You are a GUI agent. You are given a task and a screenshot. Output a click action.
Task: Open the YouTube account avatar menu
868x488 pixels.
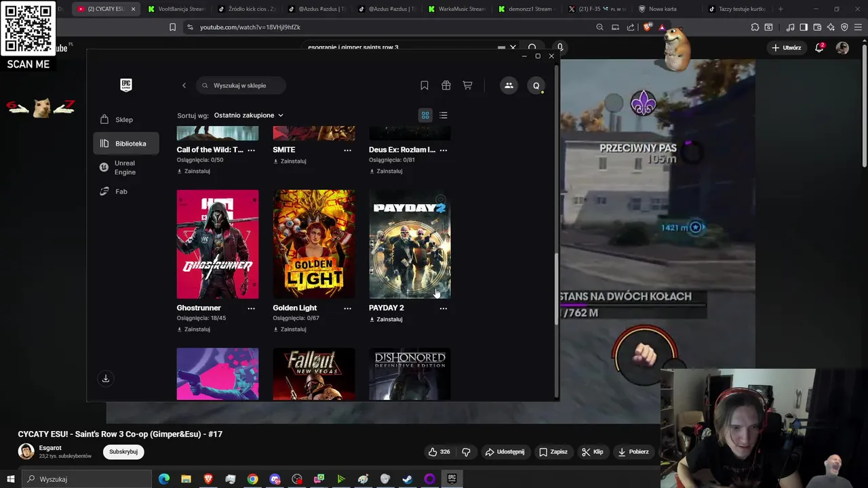[842, 47]
